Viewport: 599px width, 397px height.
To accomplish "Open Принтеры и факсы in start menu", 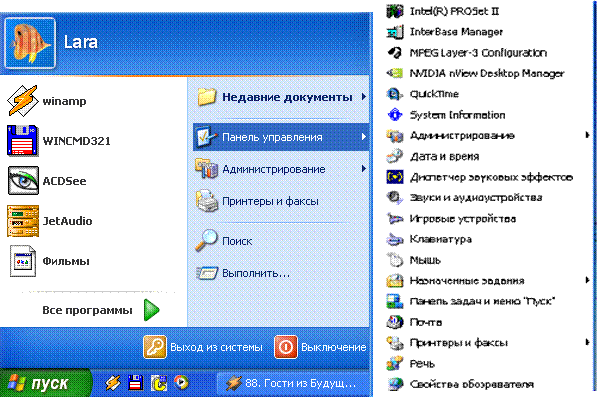I will tap(281, 201).
